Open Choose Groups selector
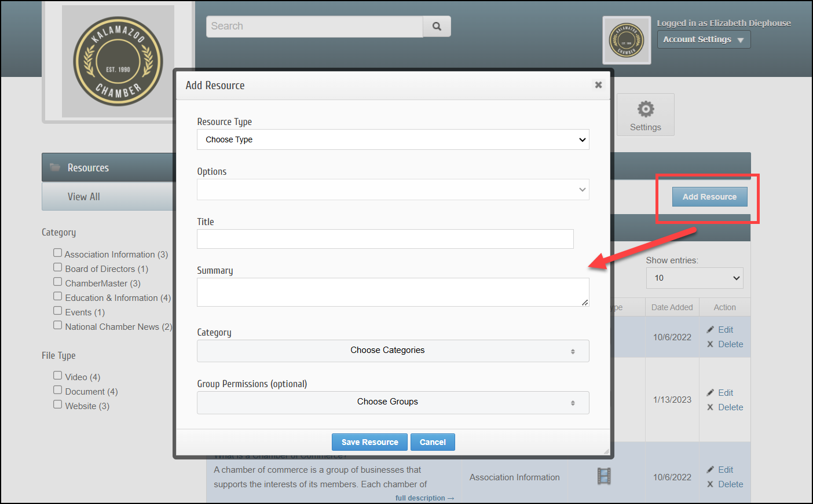This screenshot has width=813, height=504. pos(393,403)
